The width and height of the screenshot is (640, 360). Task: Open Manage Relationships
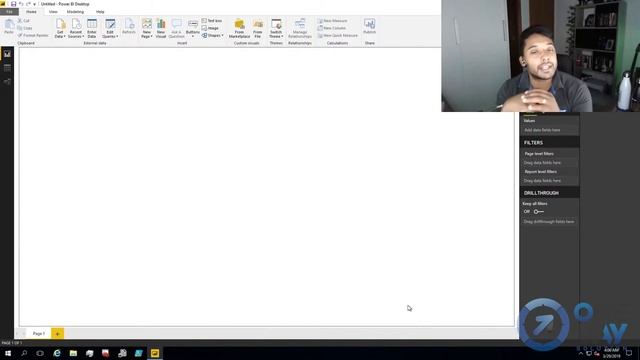pos(300,28)
